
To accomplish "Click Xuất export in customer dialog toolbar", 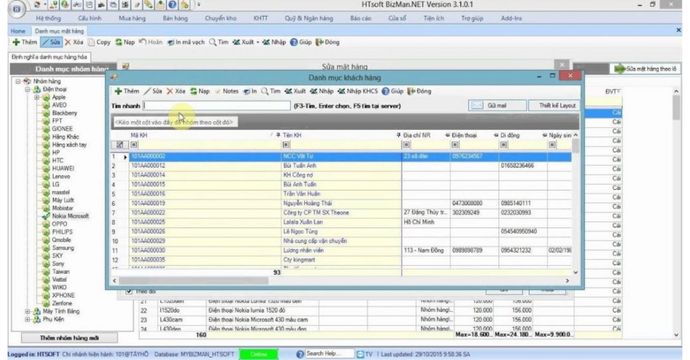I will 295,91.
